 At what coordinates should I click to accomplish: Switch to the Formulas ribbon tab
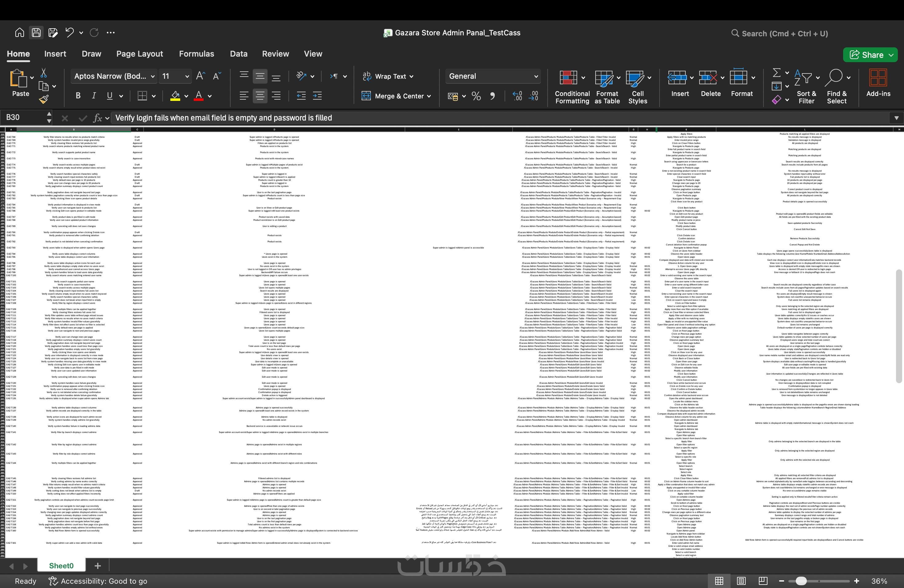click(x=196, y=54)
